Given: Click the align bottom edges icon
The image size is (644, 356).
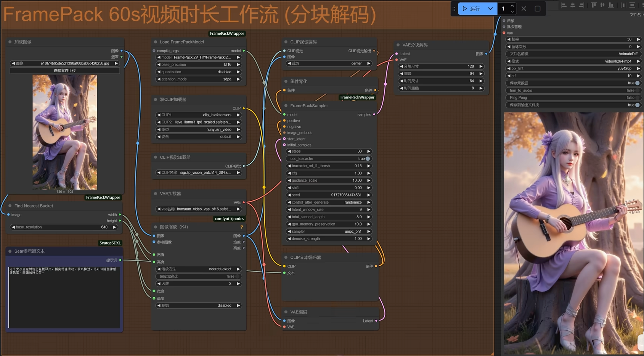Looking at the screenshot, I should tap(611, 5).
